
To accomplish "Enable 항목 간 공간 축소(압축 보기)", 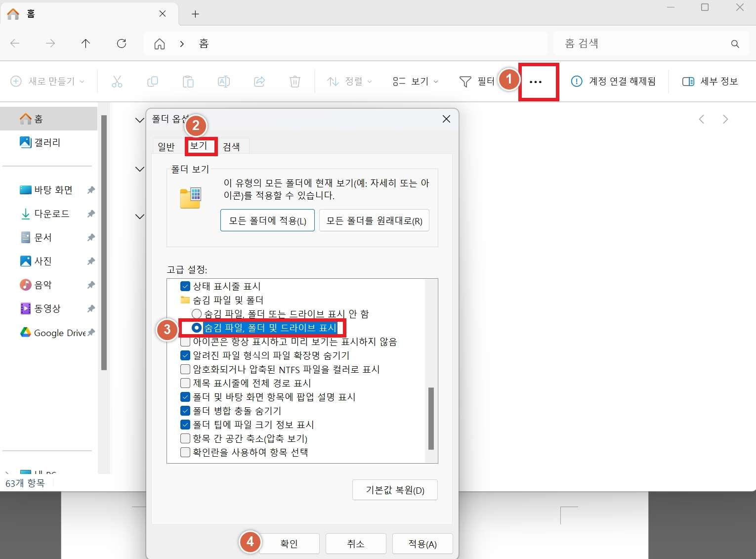I will 185,438.
